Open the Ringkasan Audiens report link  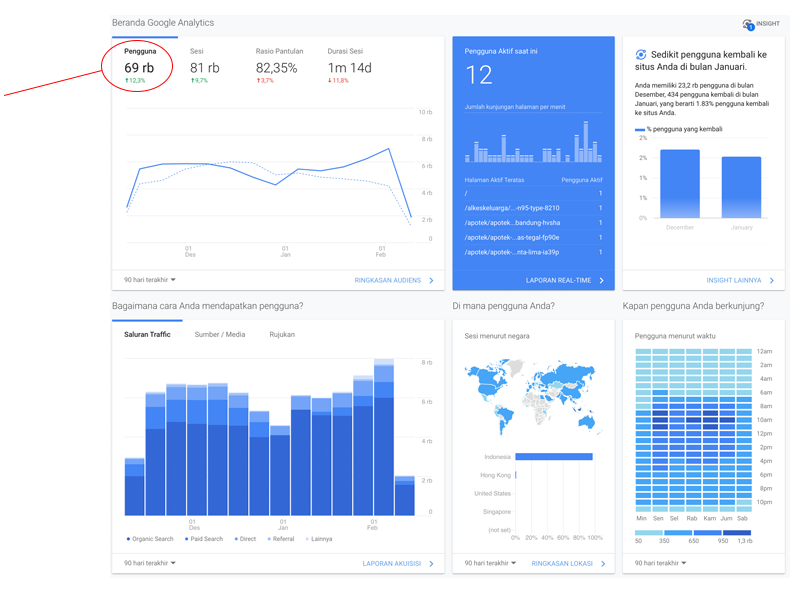pyautogui.click(x=388, y=281)
